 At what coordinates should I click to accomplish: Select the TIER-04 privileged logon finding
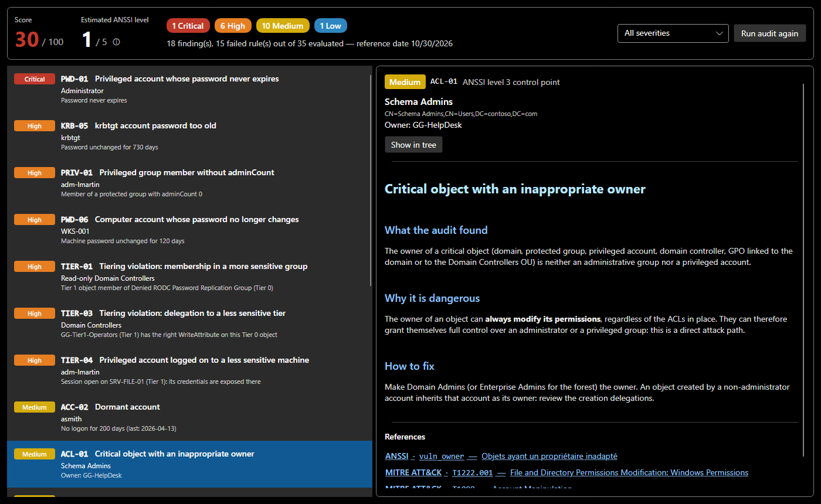click(x=189, y=370)
